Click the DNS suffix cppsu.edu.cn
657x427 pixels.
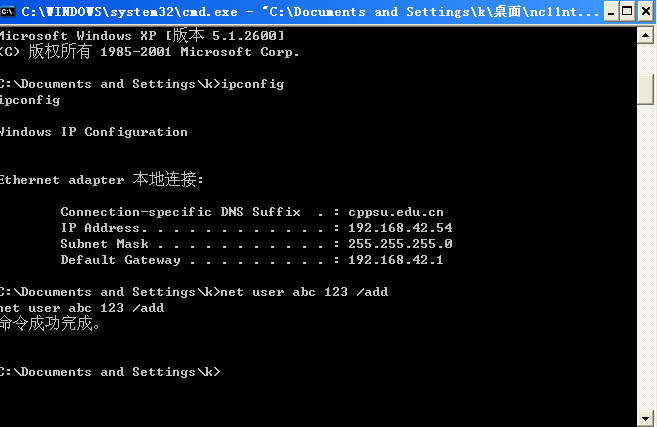pyautogui.click(x=396, y=212)
